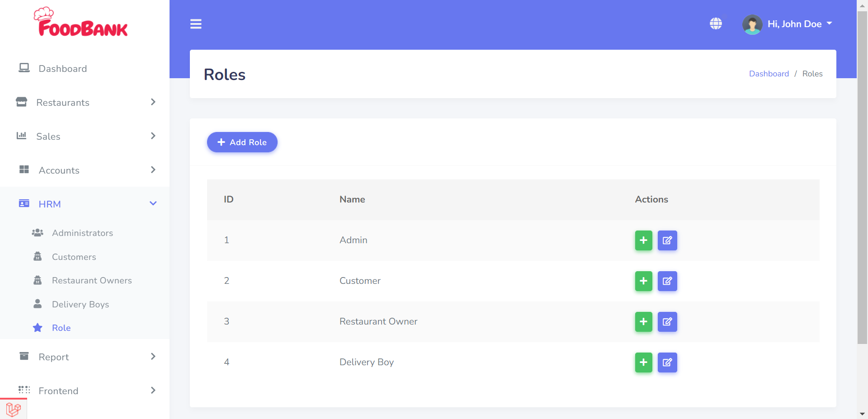This screenshot has height=419, width=868.
Task: Click green plus button for Admin
Action: click(x=644, y=240)
